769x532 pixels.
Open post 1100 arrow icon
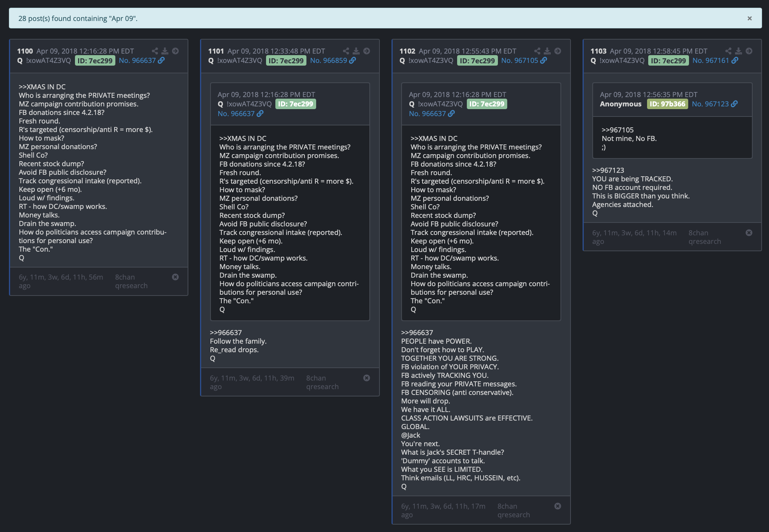click(x=176, y=51)
